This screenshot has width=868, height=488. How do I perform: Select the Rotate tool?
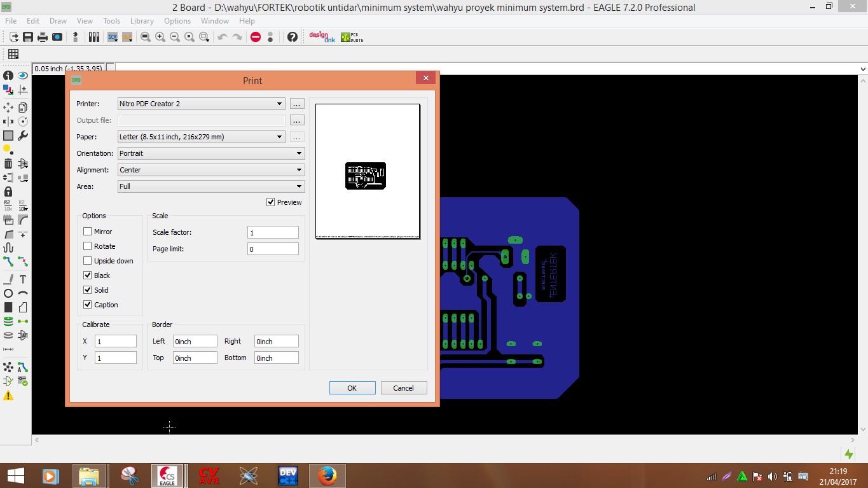[x=23, y=121]
